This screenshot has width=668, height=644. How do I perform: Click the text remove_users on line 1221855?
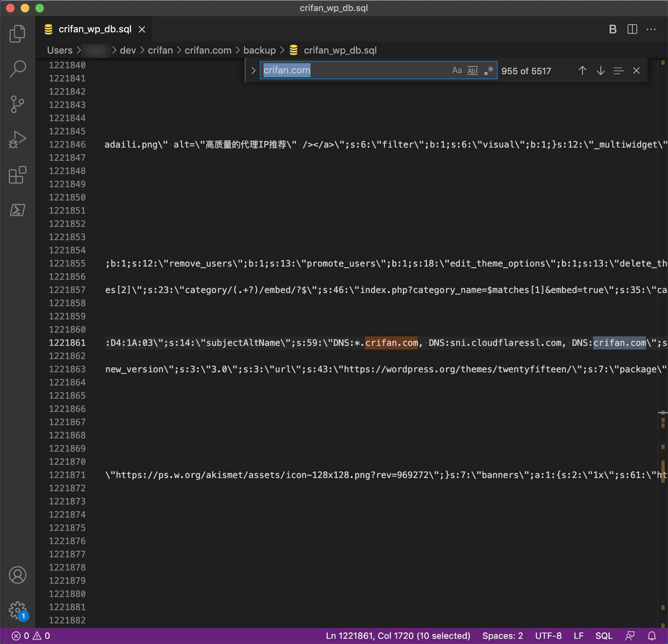(200, 263)
